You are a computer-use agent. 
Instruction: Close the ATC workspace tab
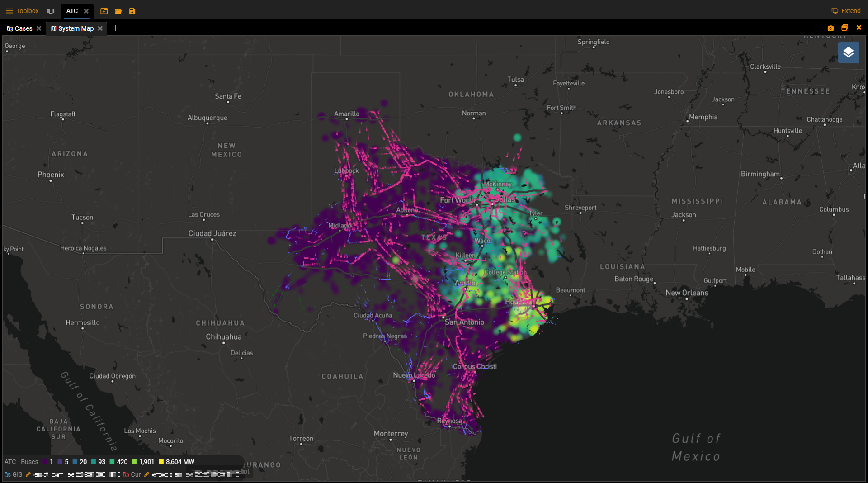pos(86,11)
